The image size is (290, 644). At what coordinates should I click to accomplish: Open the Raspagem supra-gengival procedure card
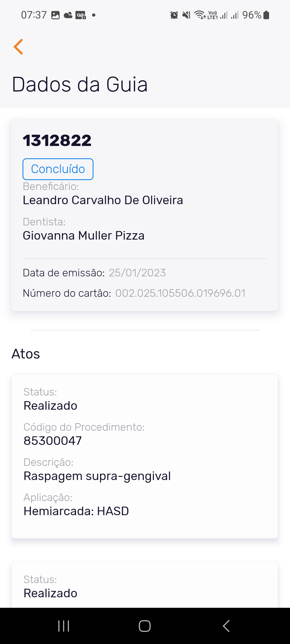(144, 456)
